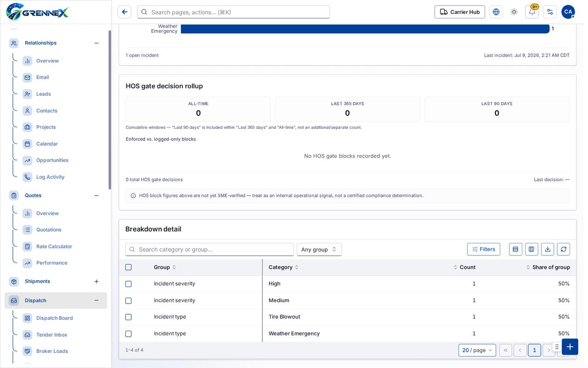
Task: Open the language globe icon
Action: [x=496, y=12]
